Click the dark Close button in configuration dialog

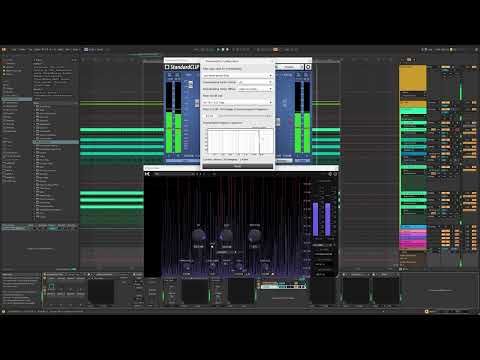pos(238,166)
